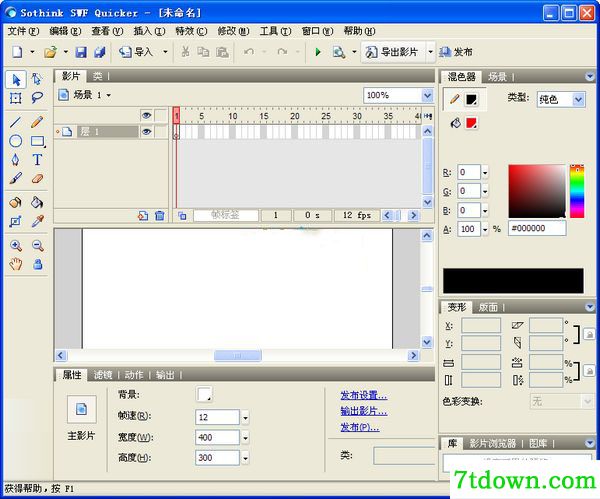
Task: Click the 高度 input field showing 300
Action: 217,458
